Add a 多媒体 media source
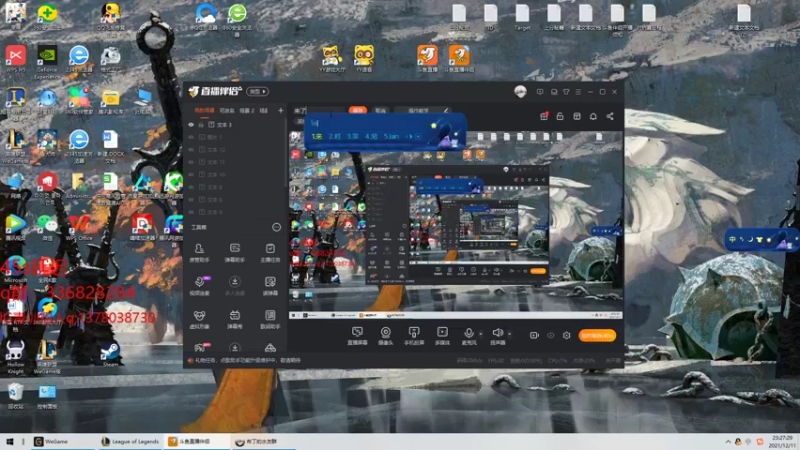The image size is (800, 450). [442, 336]
